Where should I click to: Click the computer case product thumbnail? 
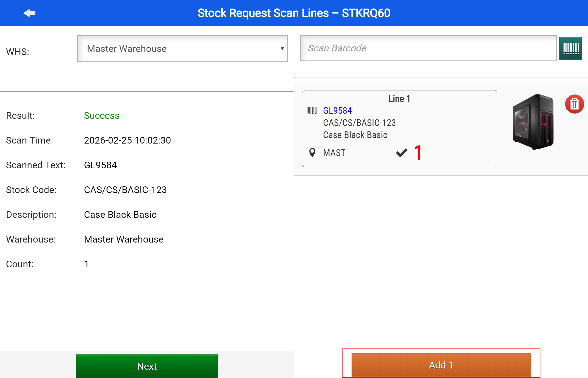[533, 122]
